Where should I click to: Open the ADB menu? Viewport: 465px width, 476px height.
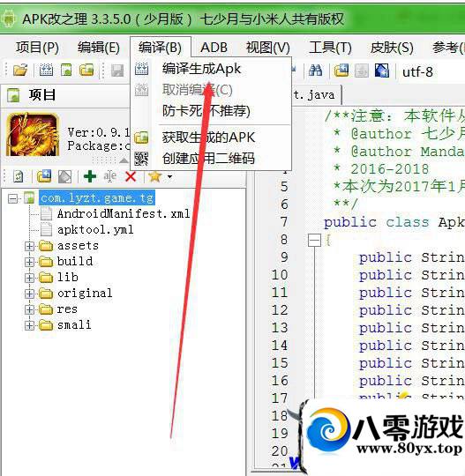point(214,48)
